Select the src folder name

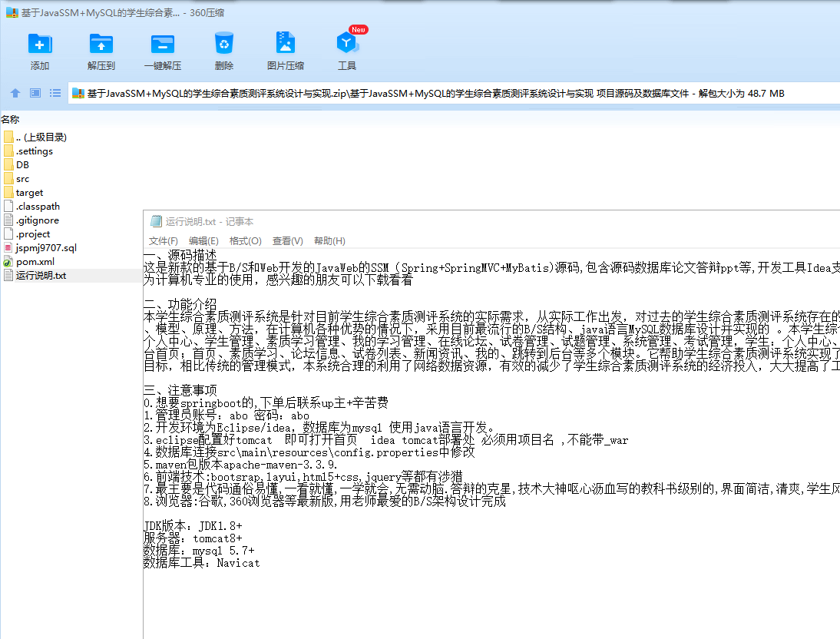22,179
